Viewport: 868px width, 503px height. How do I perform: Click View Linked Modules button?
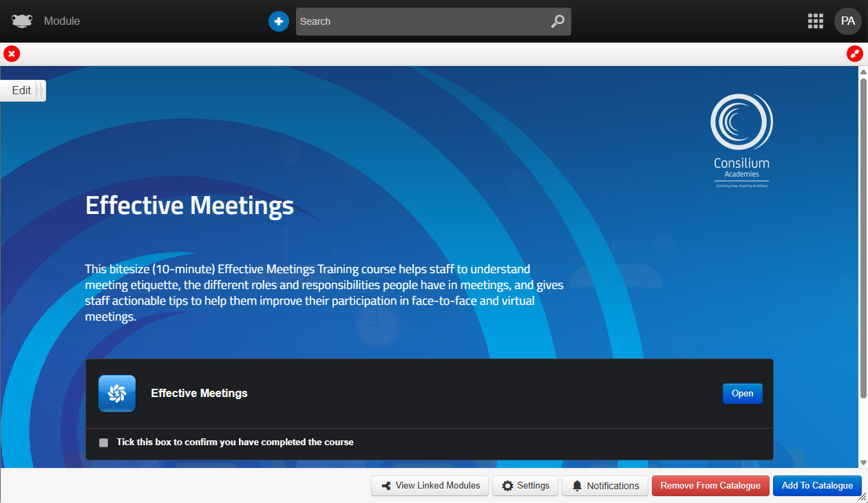430,486
